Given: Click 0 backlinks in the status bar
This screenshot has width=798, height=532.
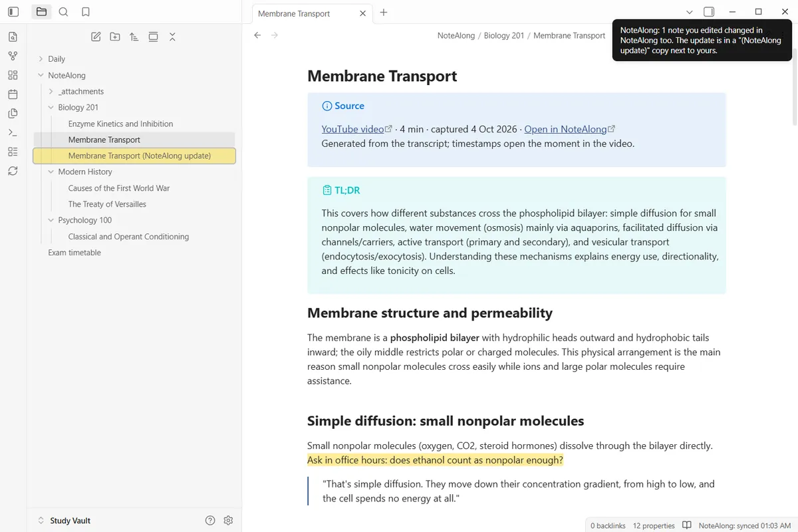Looking at the screenshot, I should 608,525.
